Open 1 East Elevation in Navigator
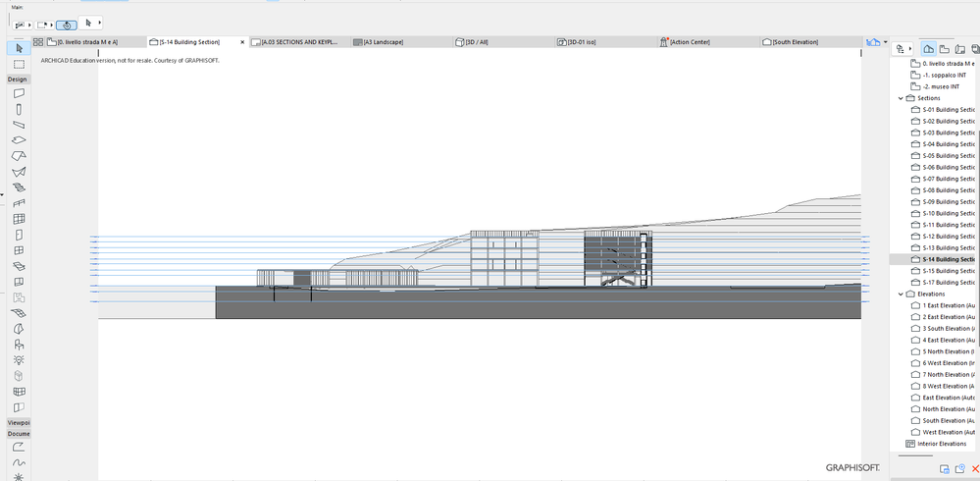980x481 pixels. 943,306
